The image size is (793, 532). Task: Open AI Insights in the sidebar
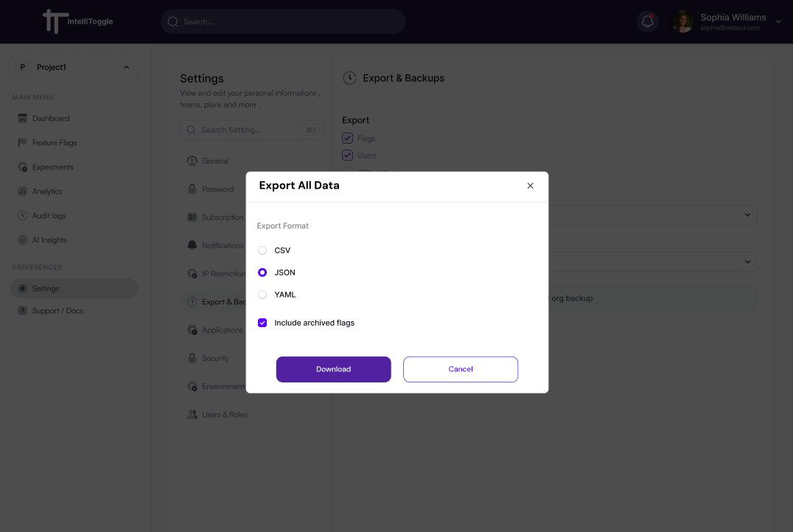(49, 240)
